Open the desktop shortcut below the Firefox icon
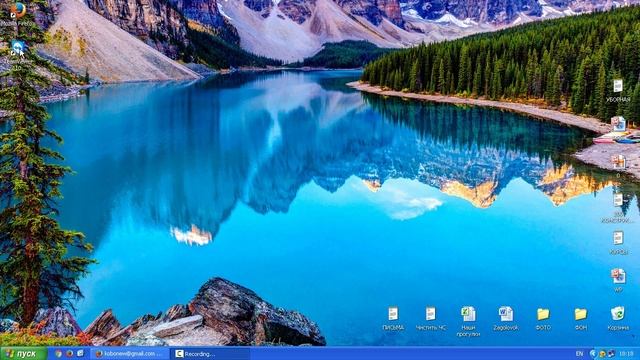This screenshot has width=640, height=360. click(18, 47)
